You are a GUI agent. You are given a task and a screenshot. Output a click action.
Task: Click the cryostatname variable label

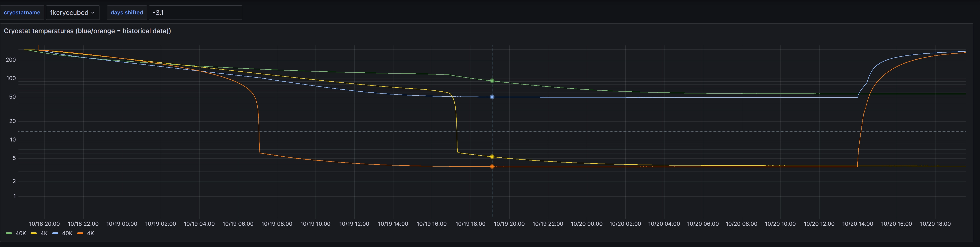(x=22, y=13)
